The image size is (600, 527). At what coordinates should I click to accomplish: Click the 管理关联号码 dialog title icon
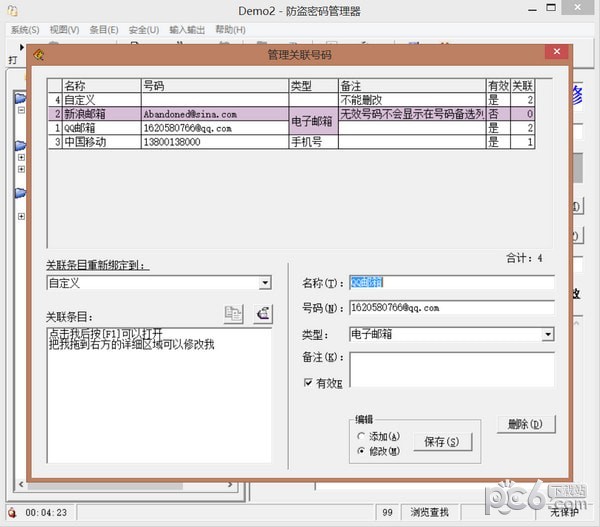click(39, 55)
